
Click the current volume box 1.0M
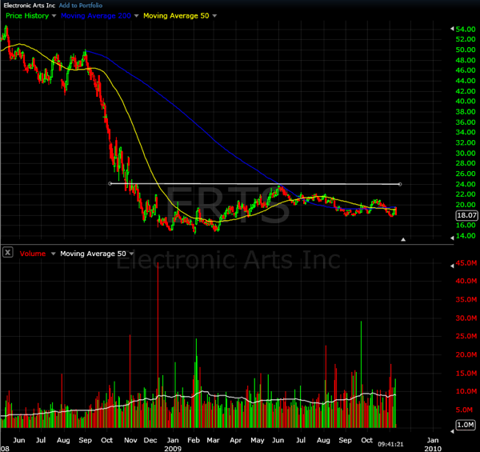pyautogui.click(x=466, y=425)
